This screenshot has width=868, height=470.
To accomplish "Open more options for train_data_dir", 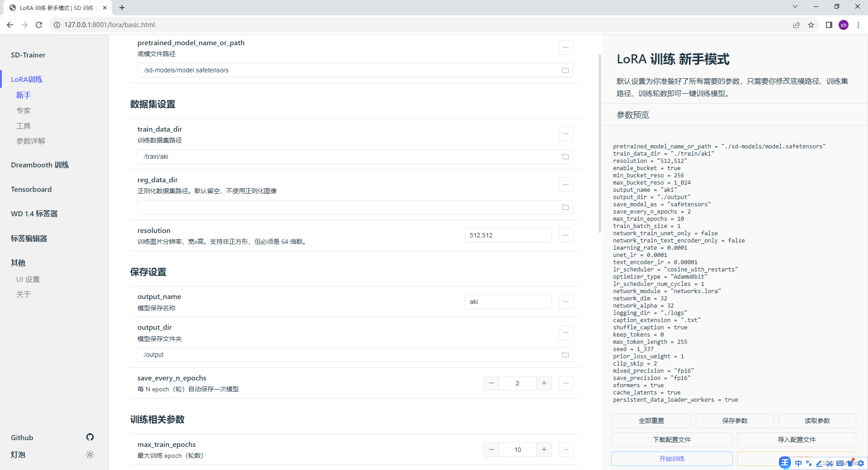I will pyautogui.click(x=566, y=134).
